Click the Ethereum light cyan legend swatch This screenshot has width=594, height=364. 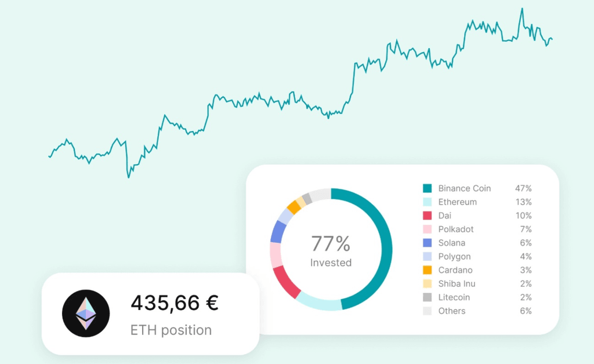(x=428, y=202)
